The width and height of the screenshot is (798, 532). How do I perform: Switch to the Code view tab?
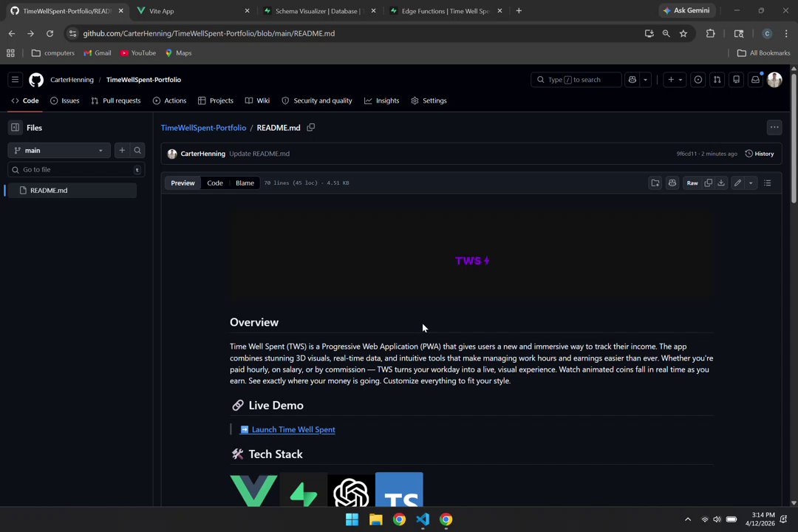(x=215, y=183)
